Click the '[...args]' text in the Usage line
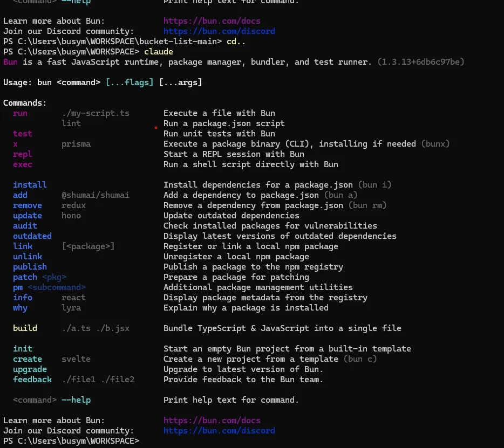This screenshot has width=504, height=448. 181,82
